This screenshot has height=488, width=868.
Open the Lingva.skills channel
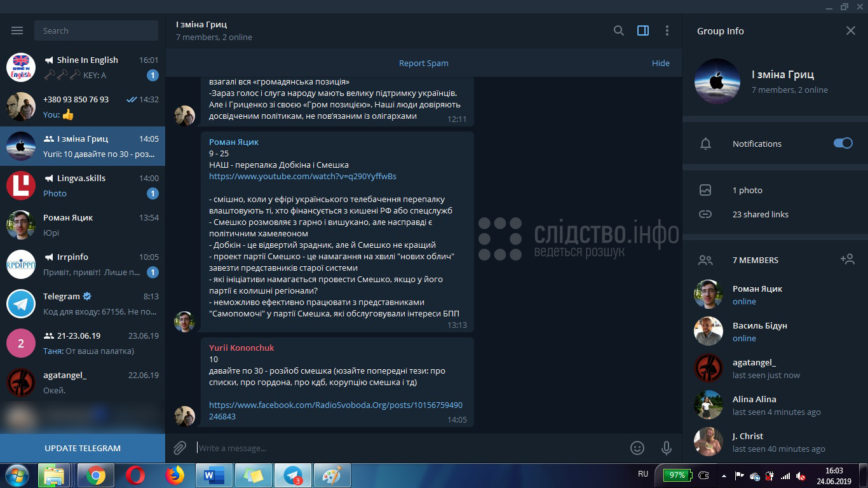click(x=83, y=186)
